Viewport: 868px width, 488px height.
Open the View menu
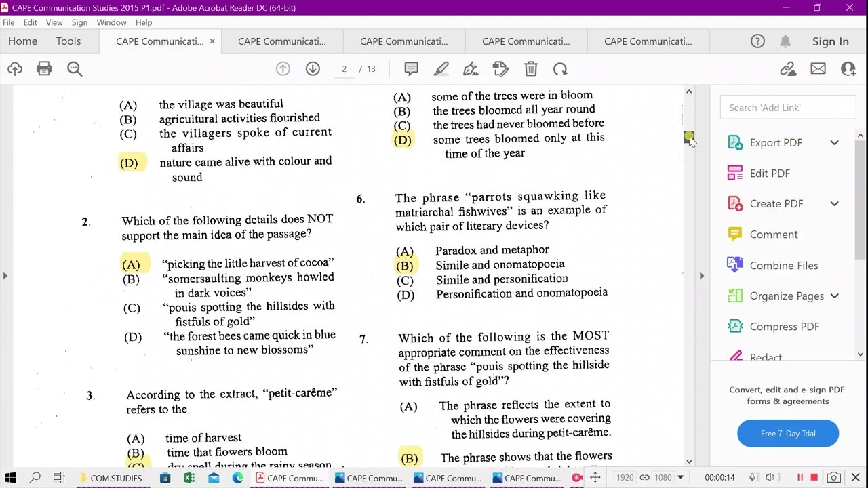[54, 22]
